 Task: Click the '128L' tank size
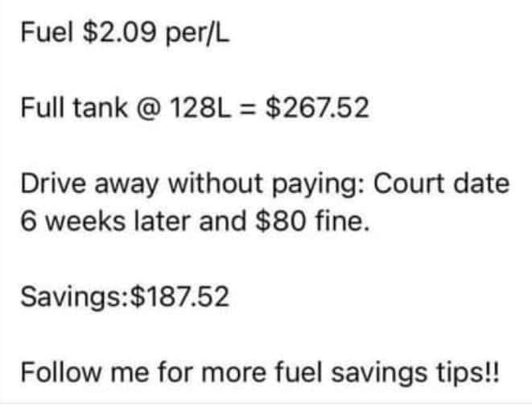point(200,108)
